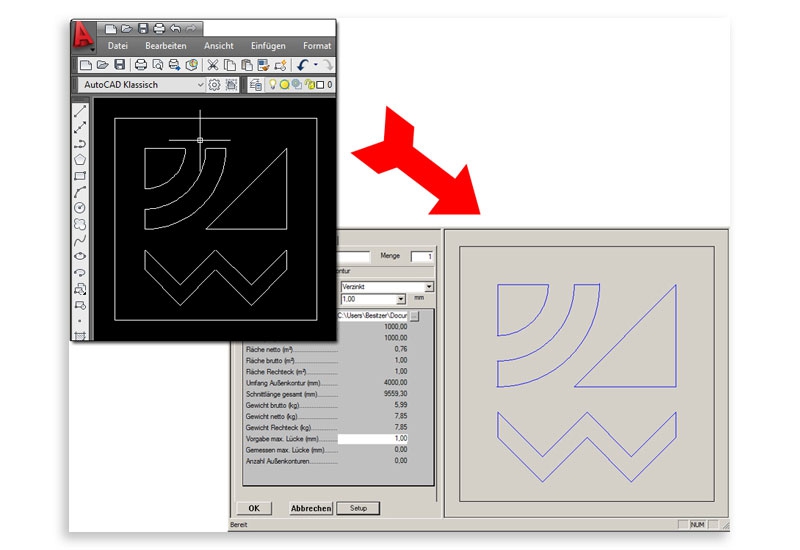Open the Ansicht menu
This screenshot has width=800, height=550.
218,45
